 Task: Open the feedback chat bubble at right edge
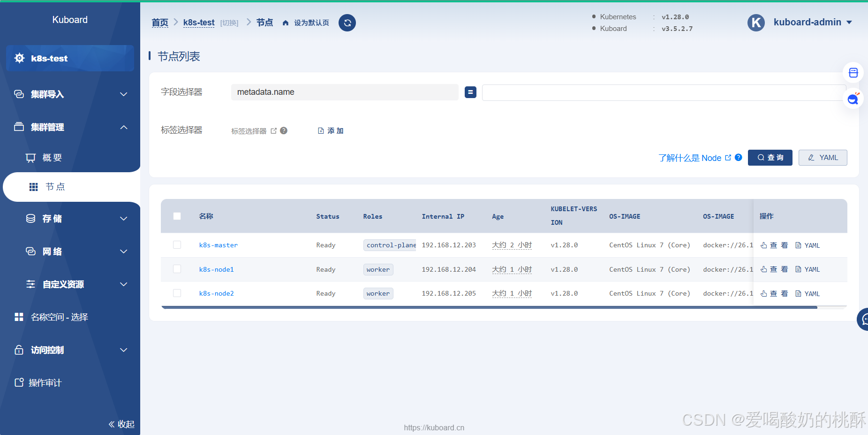coord(863,320)
